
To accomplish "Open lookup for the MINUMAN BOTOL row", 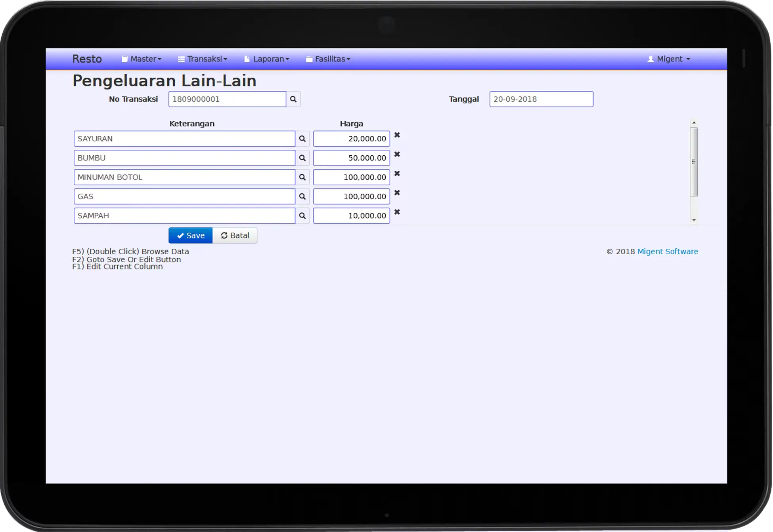I will [x=302, y=177].
